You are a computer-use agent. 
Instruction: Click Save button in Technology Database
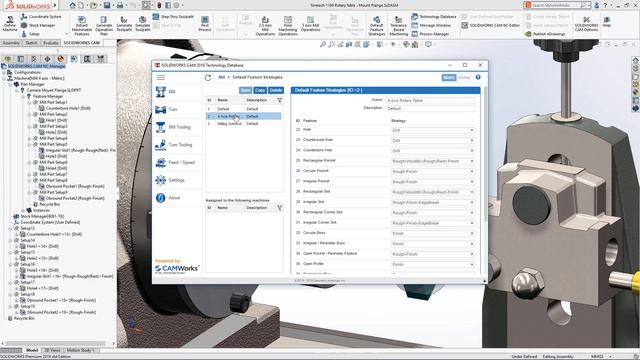coord(245,90)
